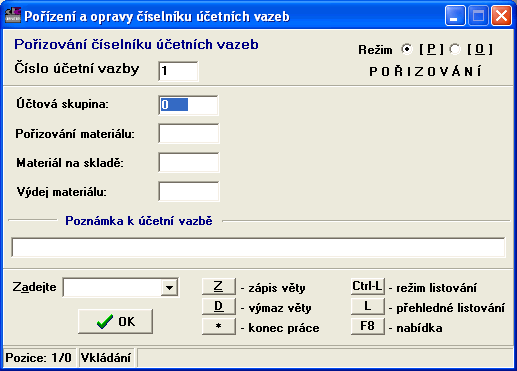Image resolution: width=517 pixels, height=371 pixels.
Task: Click the 'Zadejte' label
Action: [x=34, y=287]
